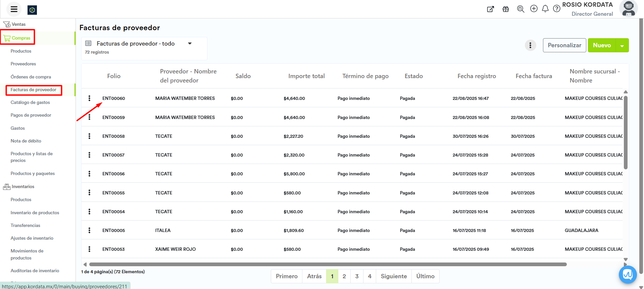Click the horizontal table scrollbar

tap(328, 264)
